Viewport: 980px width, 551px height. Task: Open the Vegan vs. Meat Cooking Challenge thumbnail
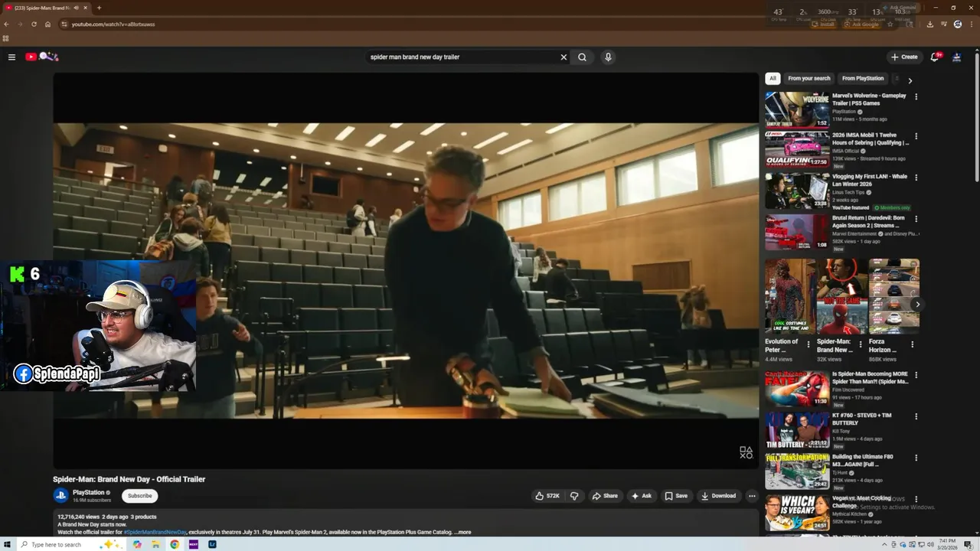(797, 513)
